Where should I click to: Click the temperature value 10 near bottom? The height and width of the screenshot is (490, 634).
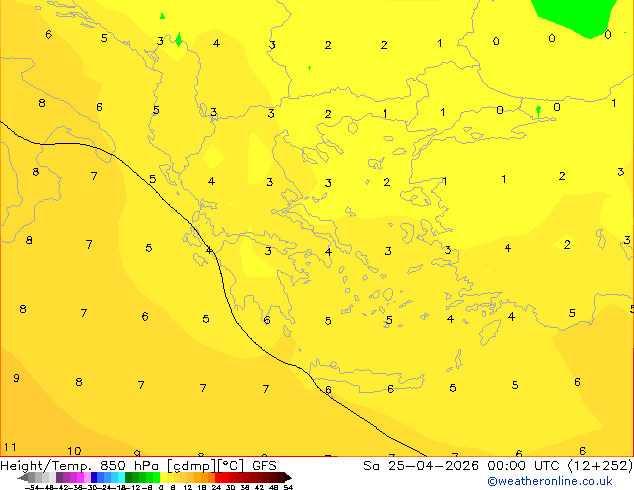(x=74, y=451)
